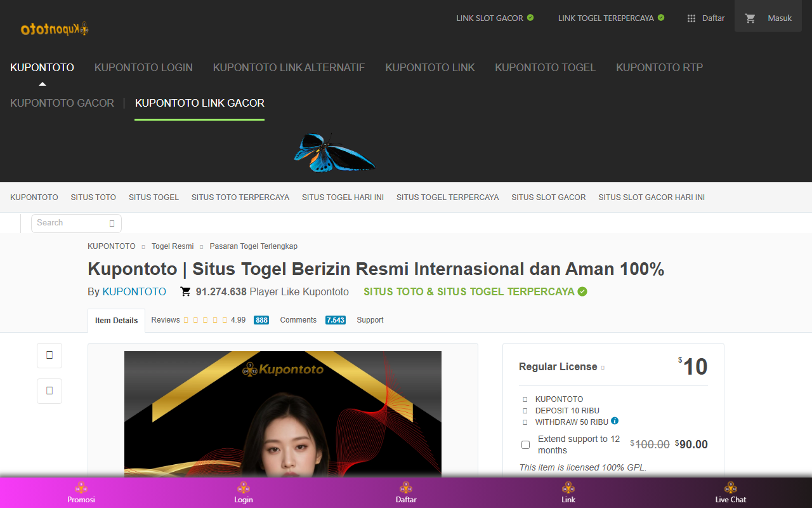
Task: Click the Login icon in the bottom bar
Action: (244, 487)
